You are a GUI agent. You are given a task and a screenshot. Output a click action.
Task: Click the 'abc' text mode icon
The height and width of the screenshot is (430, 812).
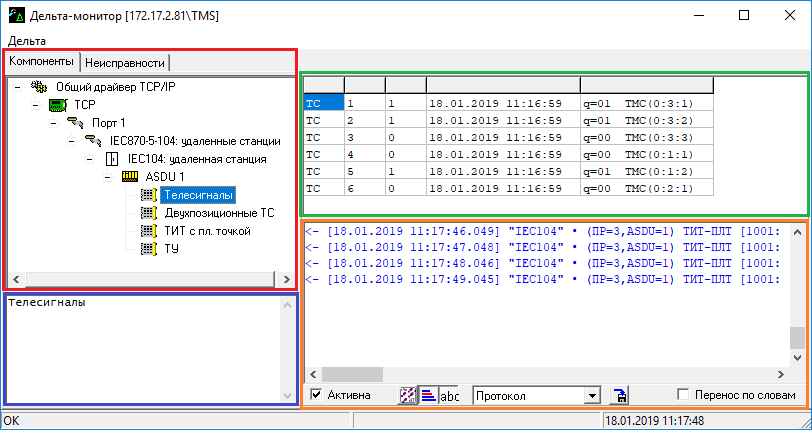[449, 395]
